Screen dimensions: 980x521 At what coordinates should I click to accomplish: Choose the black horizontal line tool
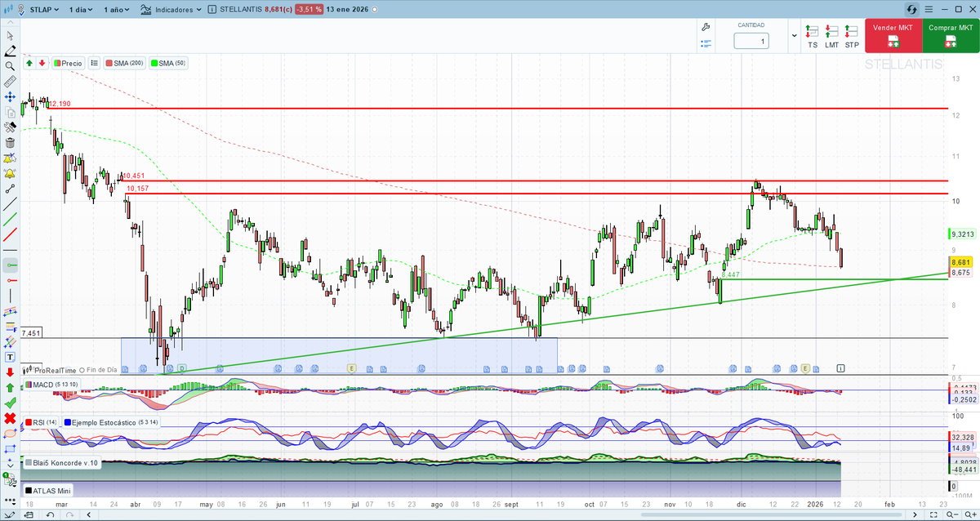pyautogui.click(x=10, y=250)
